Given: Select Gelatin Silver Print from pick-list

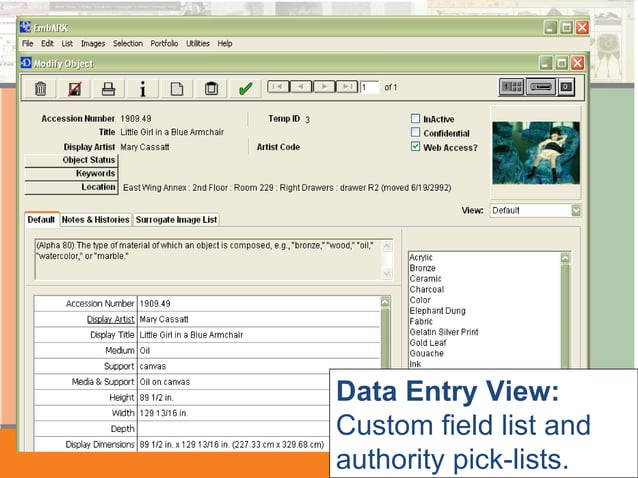Looking at the screenshot, I should (x=443, y=331).
